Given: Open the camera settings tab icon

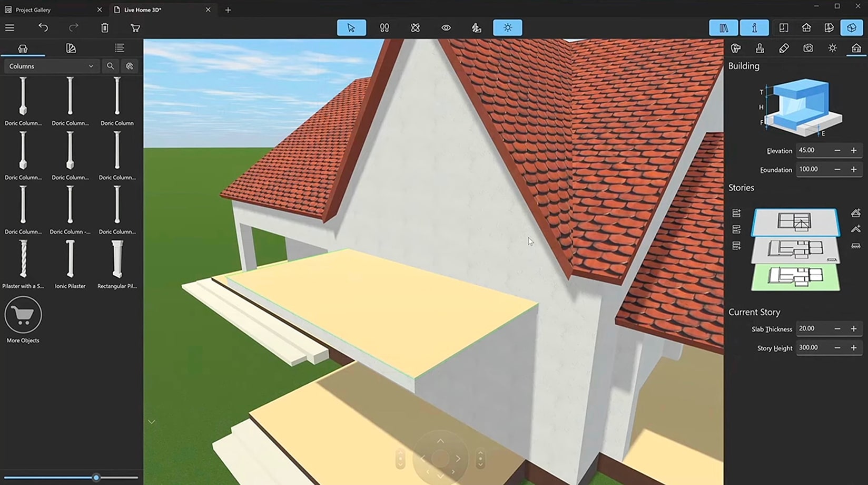Looking at the screenshot, I should 808,48.
